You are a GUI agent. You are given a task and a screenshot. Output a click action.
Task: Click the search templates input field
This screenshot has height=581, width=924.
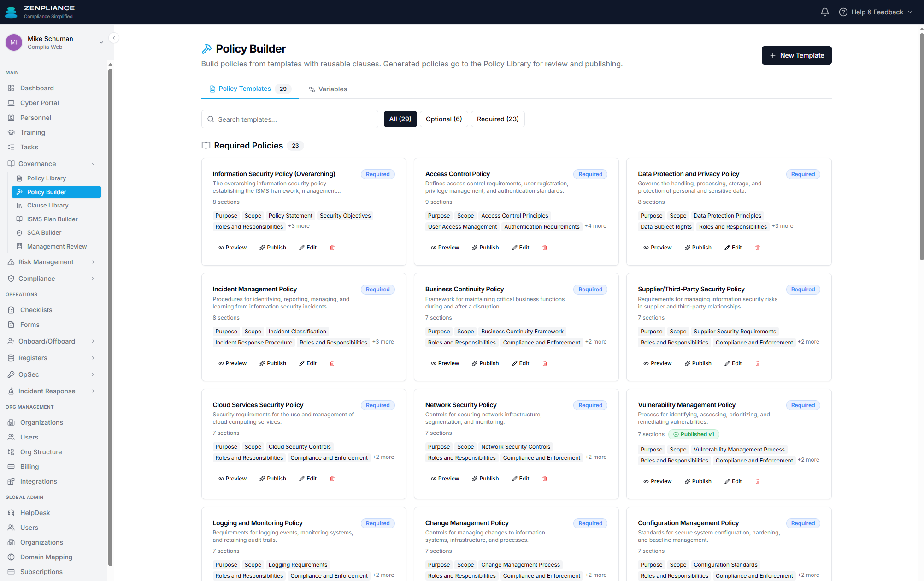click(289, 119)
